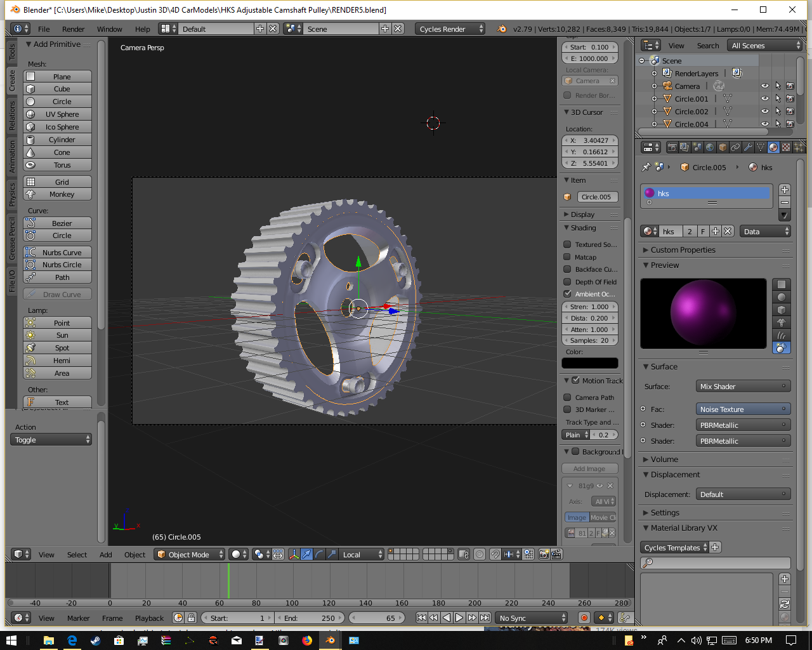Hide Circle.001 with its eye icon
The height and width of the screenshot is (650, 812).
coord(764,98)
